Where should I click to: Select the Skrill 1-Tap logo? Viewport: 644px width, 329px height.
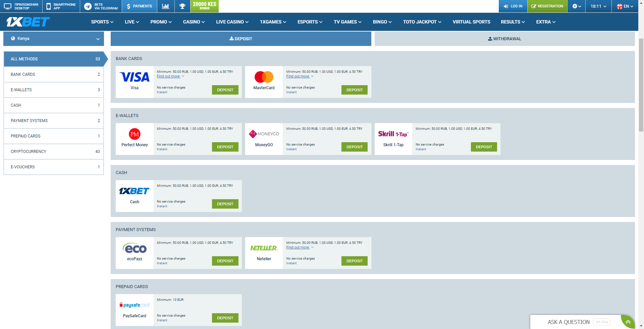pyautogui.click(x=393, y=134)
